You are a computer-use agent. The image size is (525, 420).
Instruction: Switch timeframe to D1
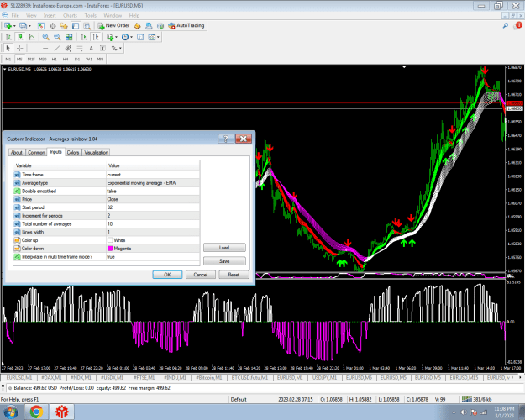77,60
